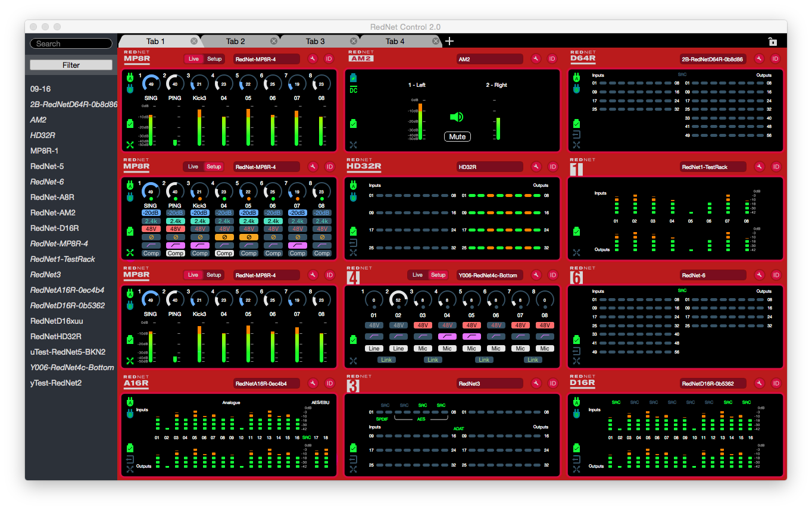Toggle 48V on channel 03 in RedNet 4 panel
This screenshot has height=510, width=812.
pyautogui.click(x=423, y=325)
